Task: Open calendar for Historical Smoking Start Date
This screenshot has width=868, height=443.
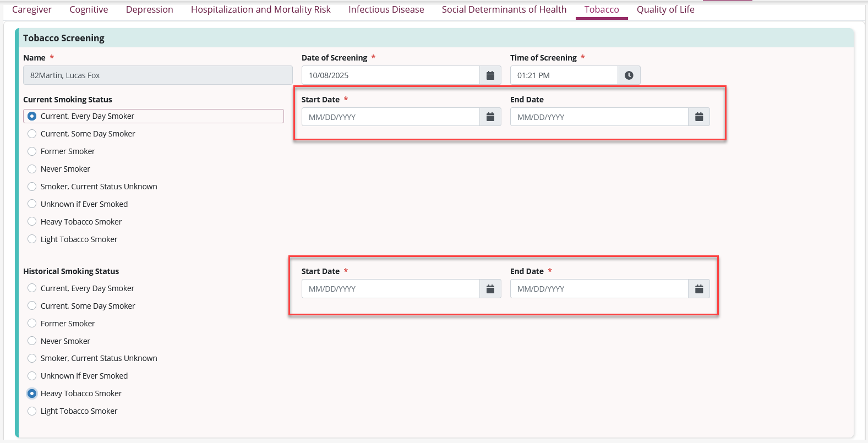Action: click(x=490, y=289)
